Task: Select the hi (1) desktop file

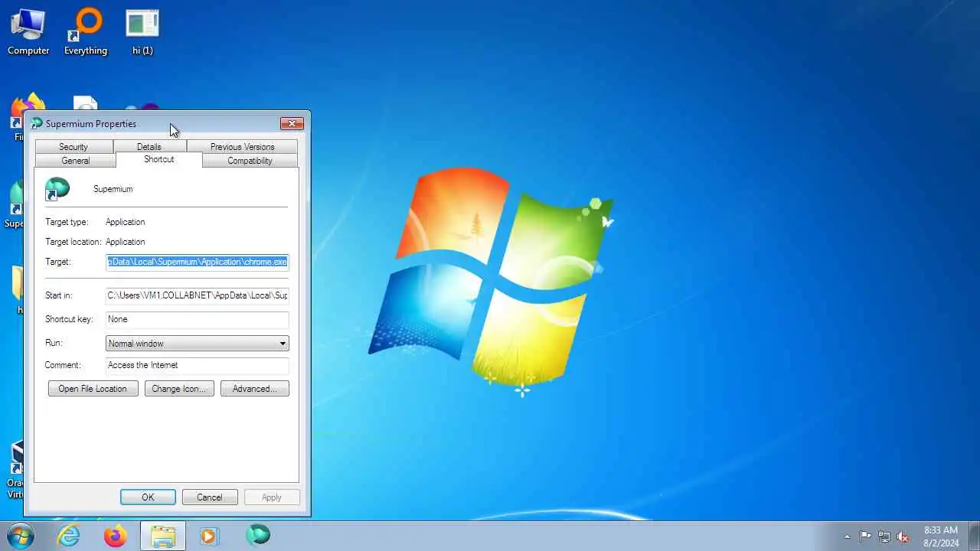Action: 142,32
